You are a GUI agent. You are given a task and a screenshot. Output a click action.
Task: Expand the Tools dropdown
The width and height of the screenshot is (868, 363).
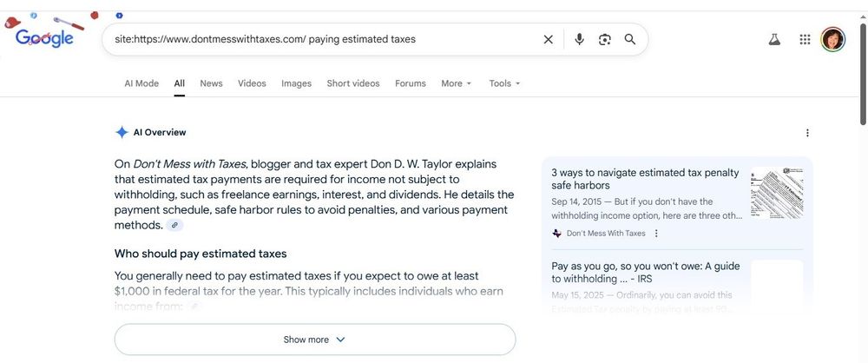(x=504, y=83)
